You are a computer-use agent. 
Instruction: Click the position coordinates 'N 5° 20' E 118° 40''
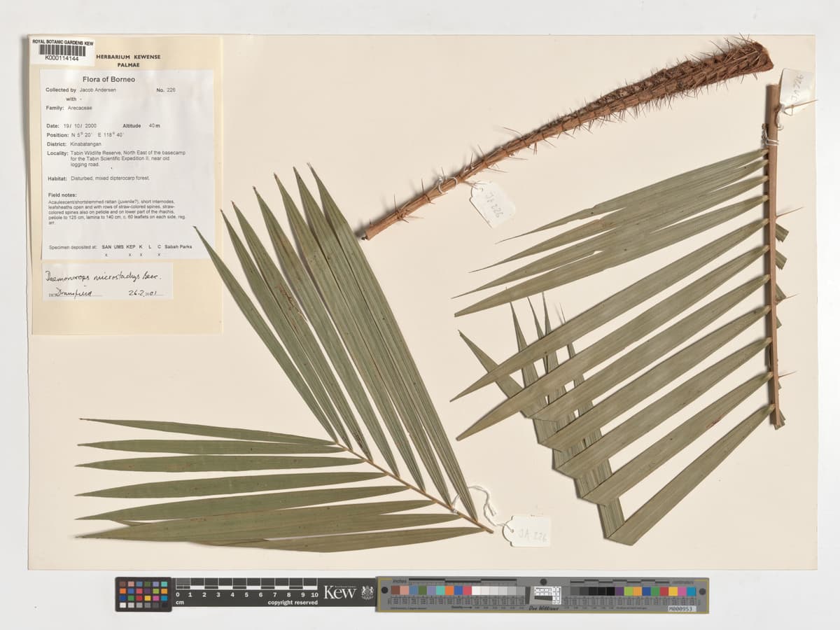[97, 135]
